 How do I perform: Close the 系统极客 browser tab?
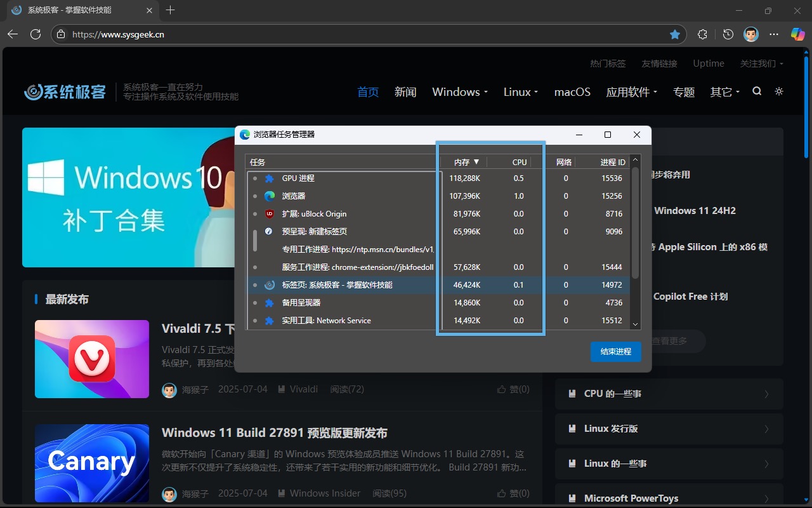point(150,11)
